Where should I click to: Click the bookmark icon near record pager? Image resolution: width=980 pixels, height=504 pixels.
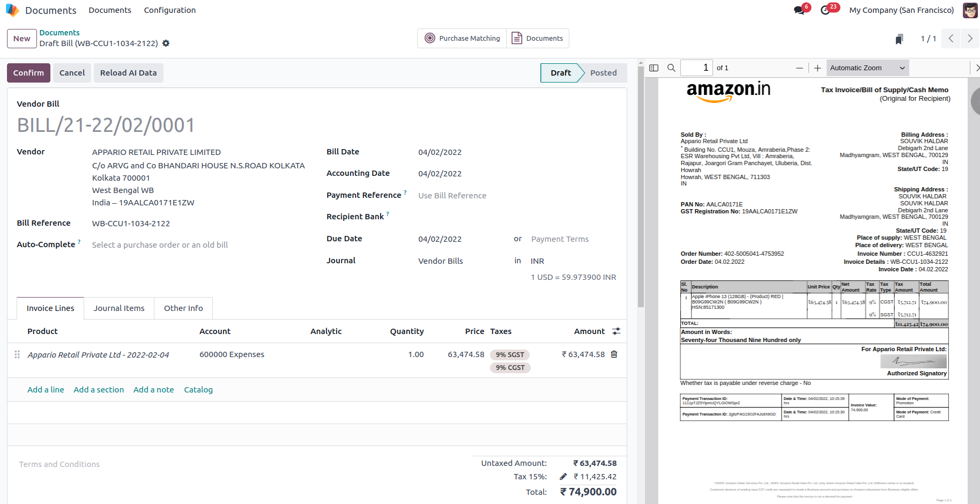pos(899,39)
